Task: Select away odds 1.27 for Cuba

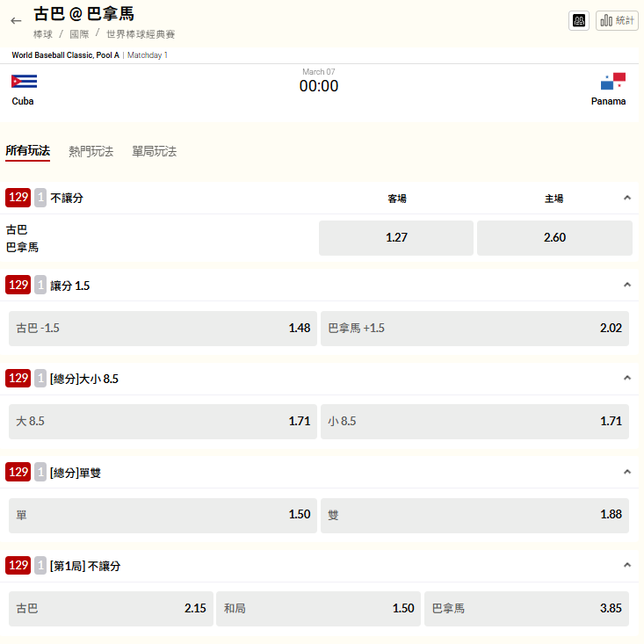Action: click(x=396, y=237)
